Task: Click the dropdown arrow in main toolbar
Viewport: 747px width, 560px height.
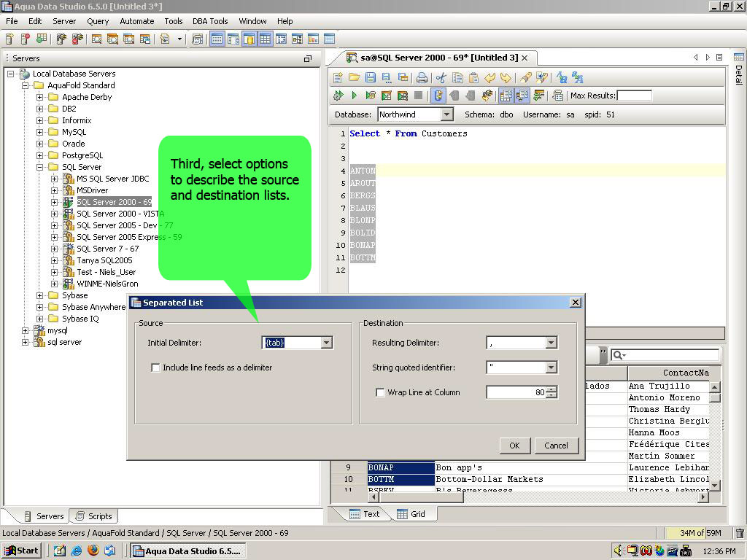Action: coord(179,39)
